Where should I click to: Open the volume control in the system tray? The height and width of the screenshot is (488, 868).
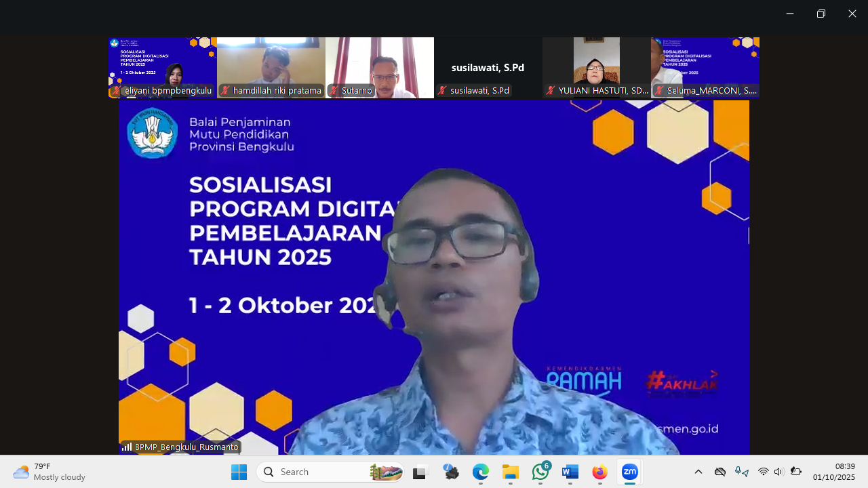pos(778,472)
